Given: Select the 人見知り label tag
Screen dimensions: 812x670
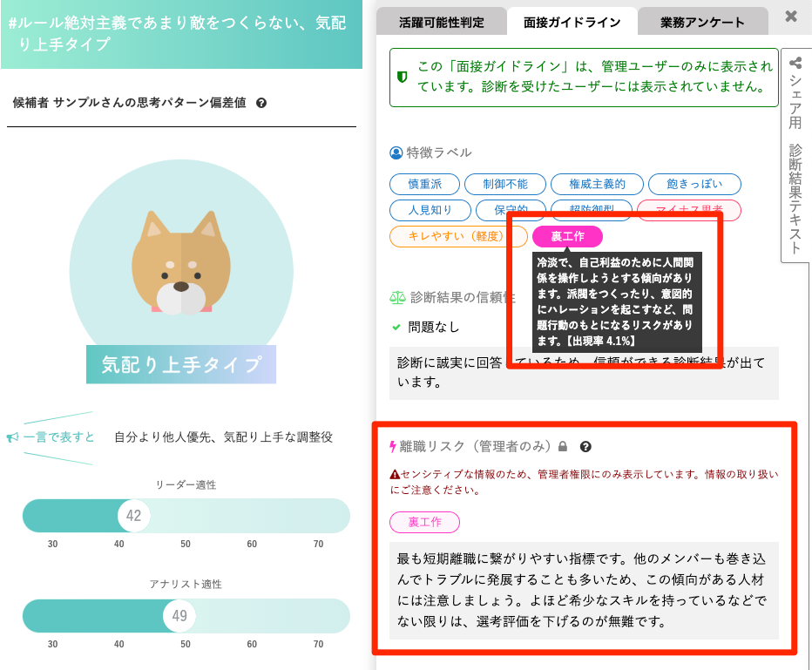Looking at the screenshot, I should point(430,210).
